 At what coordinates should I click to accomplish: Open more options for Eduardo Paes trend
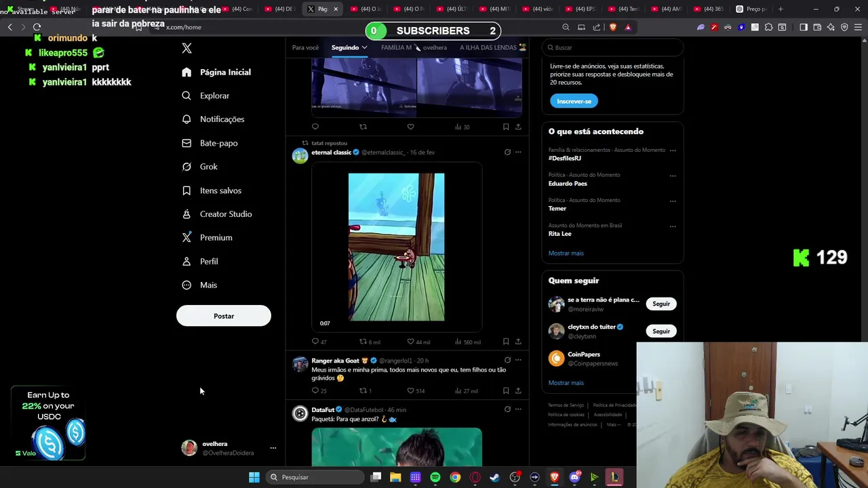click(673, 176)
